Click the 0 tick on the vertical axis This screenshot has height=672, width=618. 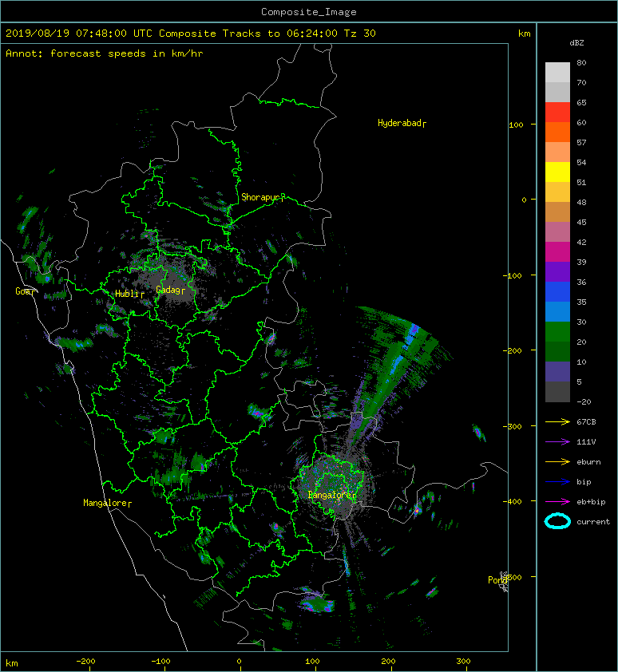click(x=524, y=200)
